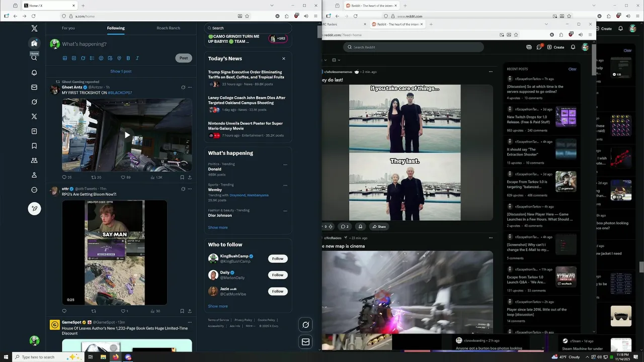This screenshot has height=362, width=644.
Task: Open more options for Ghost Antz post
Action: (x=190, y=87)
